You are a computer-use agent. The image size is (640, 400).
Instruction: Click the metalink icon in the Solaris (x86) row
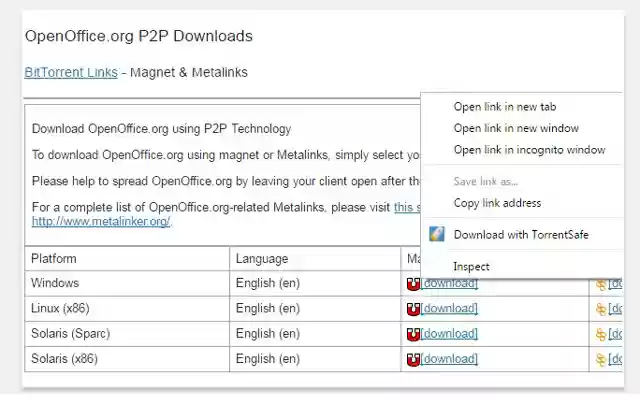(601, 360)
